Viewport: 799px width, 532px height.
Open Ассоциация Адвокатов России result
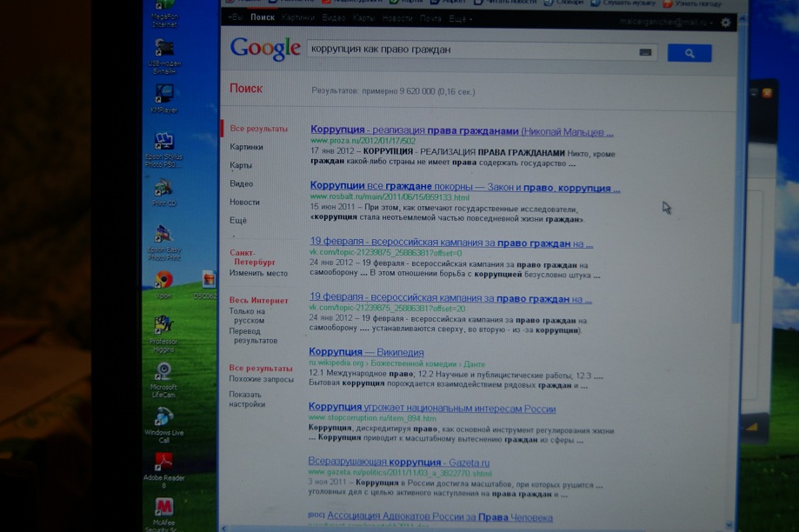439,516
